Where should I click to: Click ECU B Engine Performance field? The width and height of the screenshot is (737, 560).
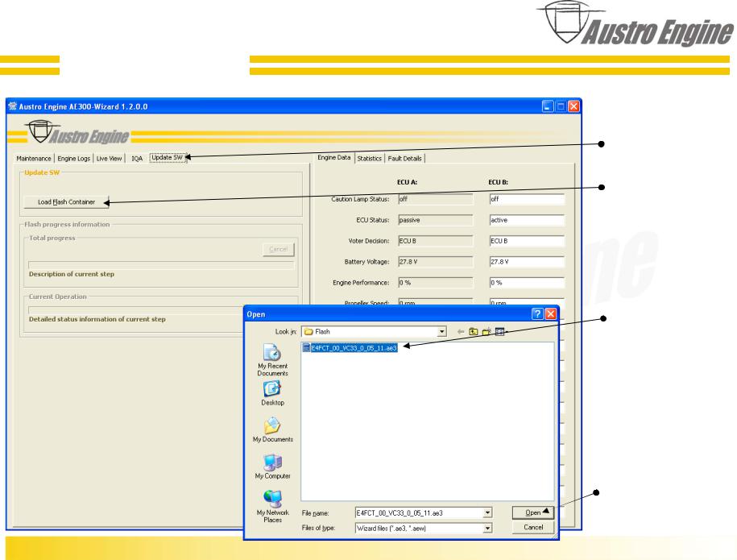(x=527, y=283)
